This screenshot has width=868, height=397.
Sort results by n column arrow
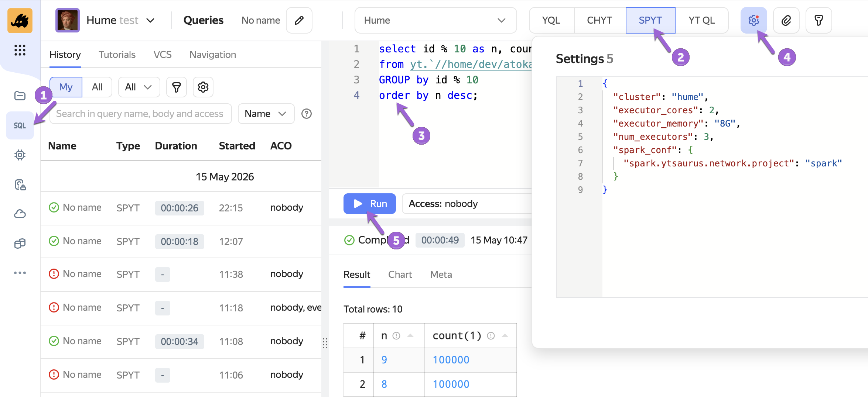410,336
